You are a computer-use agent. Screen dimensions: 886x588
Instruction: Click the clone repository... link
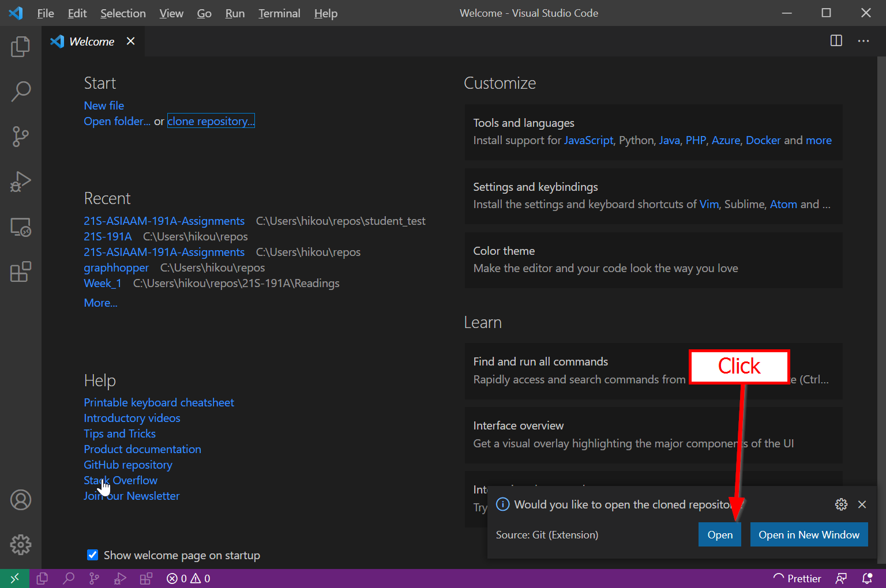point(211,121)
